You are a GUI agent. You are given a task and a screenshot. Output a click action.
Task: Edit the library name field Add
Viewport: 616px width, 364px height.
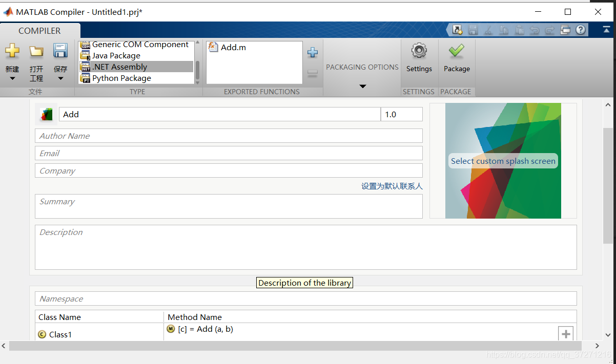(220, 114)
